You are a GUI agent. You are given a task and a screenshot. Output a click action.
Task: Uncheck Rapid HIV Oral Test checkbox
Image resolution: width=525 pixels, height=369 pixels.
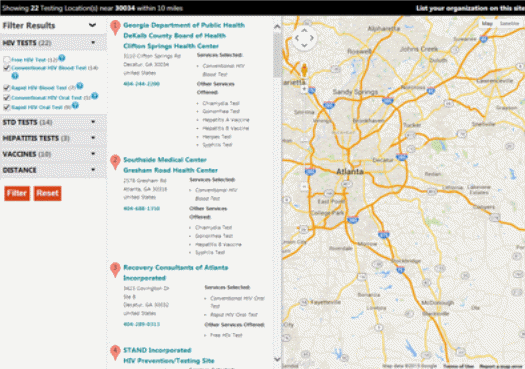6,107
